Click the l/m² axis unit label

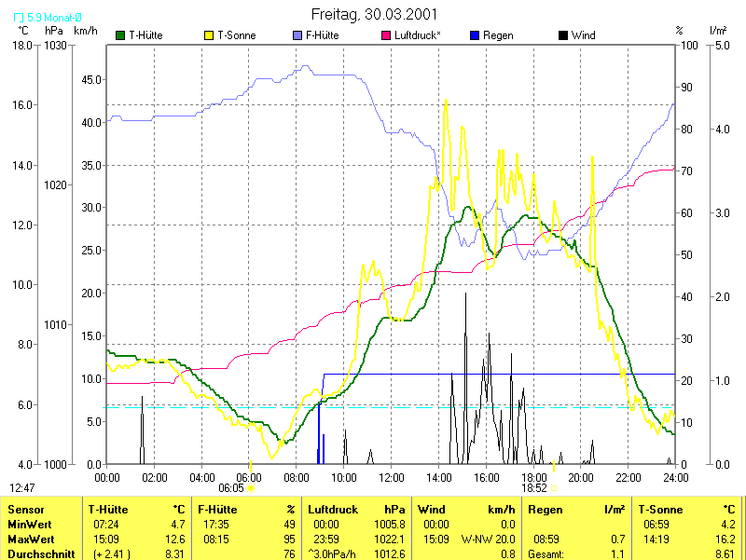point(717,31)
